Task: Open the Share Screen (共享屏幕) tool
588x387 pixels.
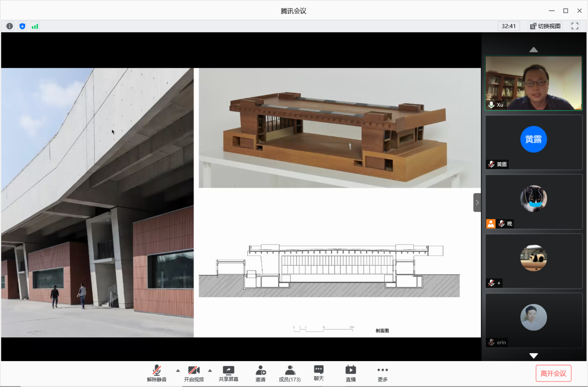Action: (228, 373)
